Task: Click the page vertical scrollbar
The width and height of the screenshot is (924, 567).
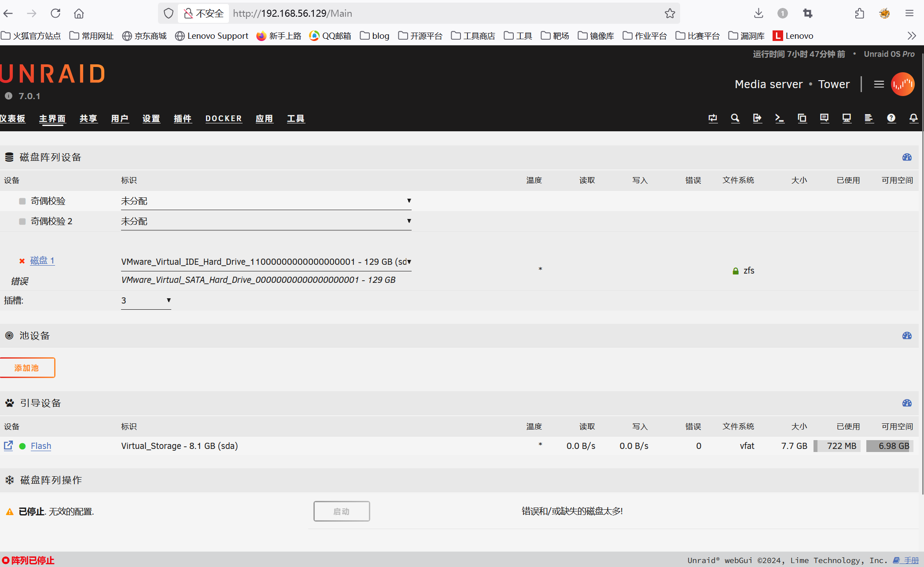Action: click(922, 273)
